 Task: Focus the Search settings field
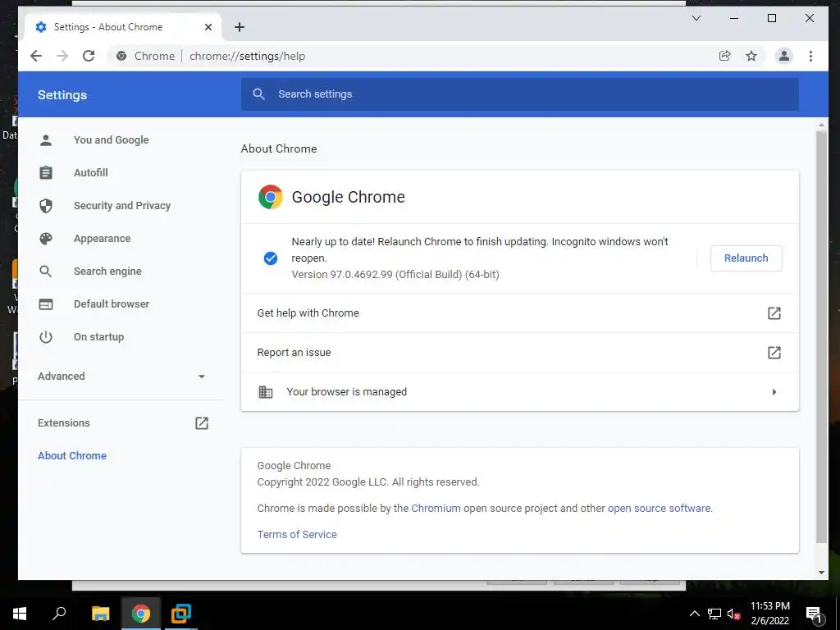coord(519,94)
